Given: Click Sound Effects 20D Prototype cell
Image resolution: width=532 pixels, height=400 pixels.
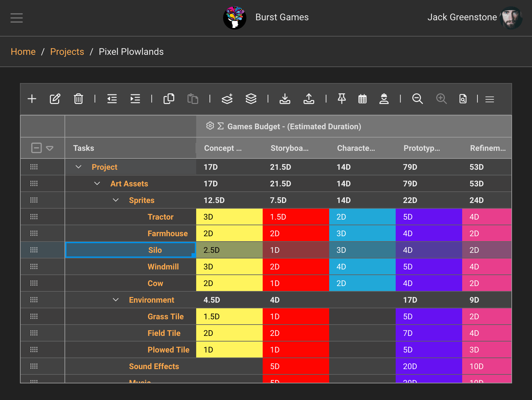Looking at the screenshot, I should click(429, 366).
